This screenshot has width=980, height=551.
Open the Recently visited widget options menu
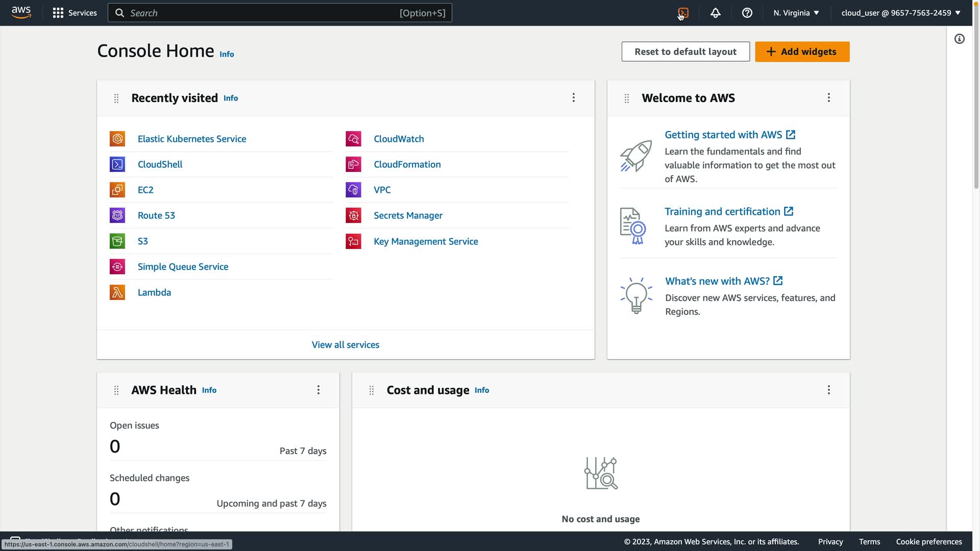coord(573,97)
